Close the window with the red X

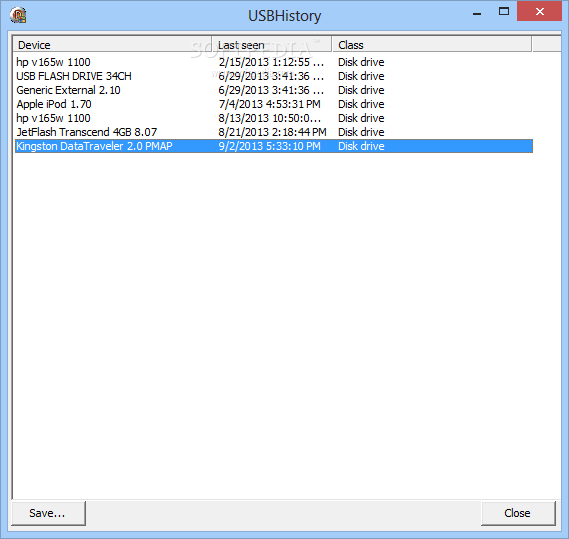540,12
